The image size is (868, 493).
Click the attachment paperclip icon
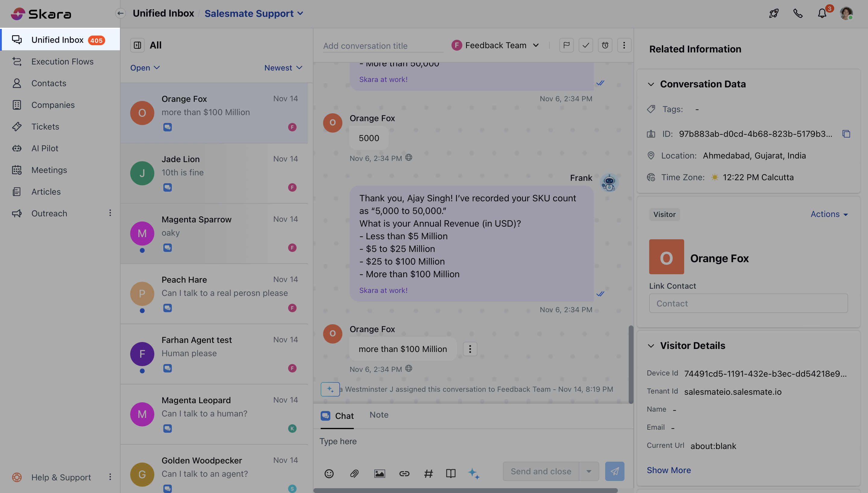(x=354, y=473)
